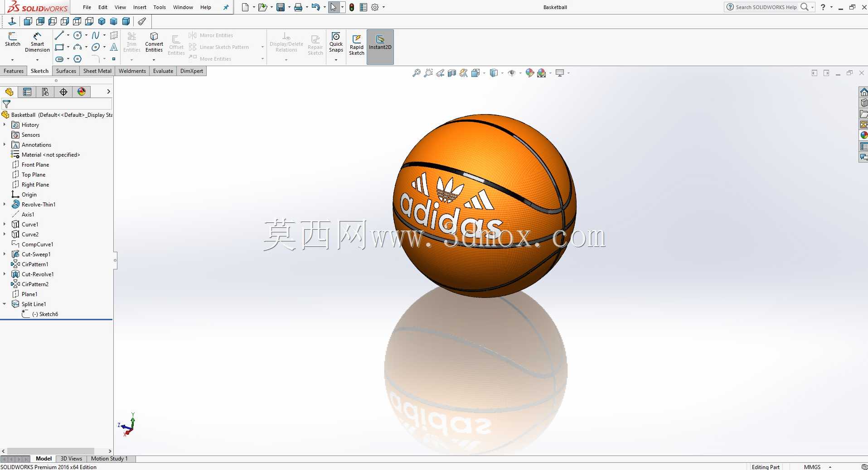868x470 pixels.
Task: Click the Options gear button
Action: 375,7
